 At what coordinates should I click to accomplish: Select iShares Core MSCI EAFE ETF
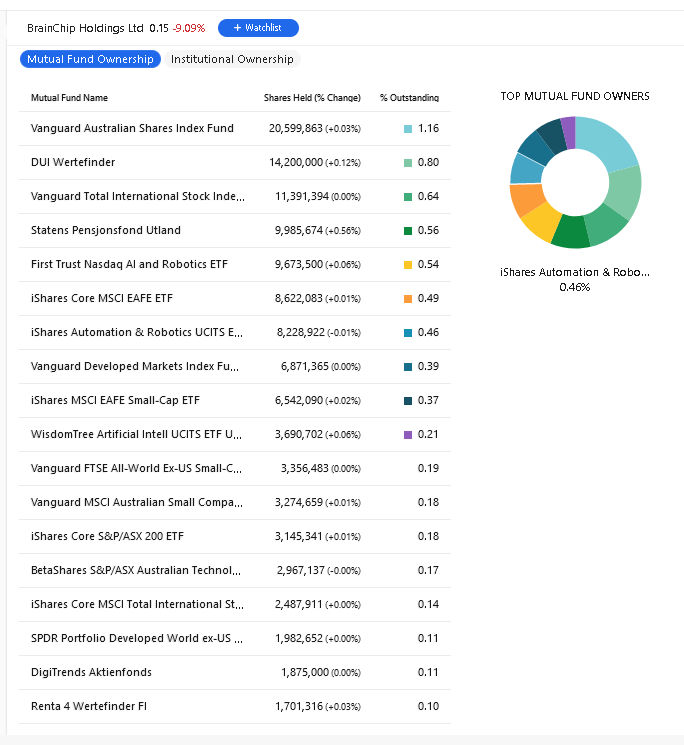click(x=102, y=298)
